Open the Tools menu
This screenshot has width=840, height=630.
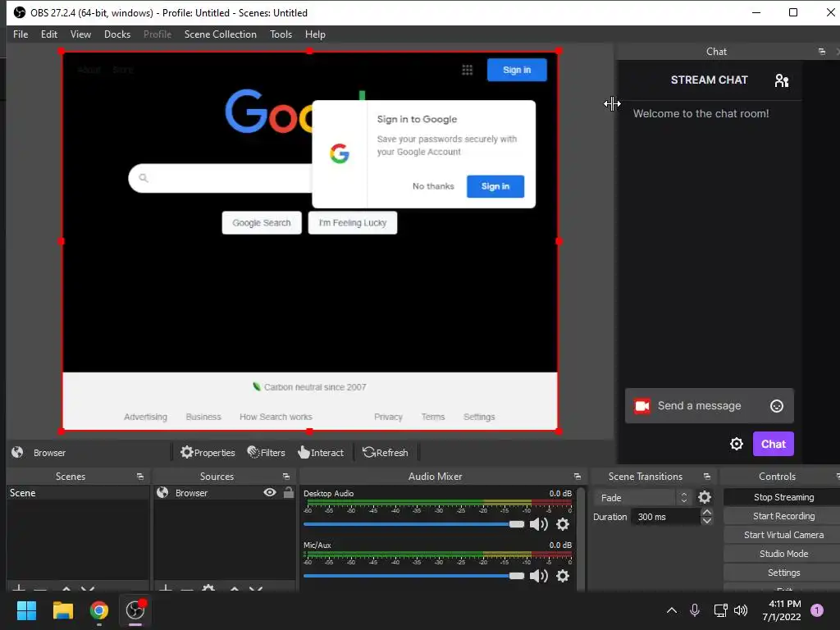[281, 34]
